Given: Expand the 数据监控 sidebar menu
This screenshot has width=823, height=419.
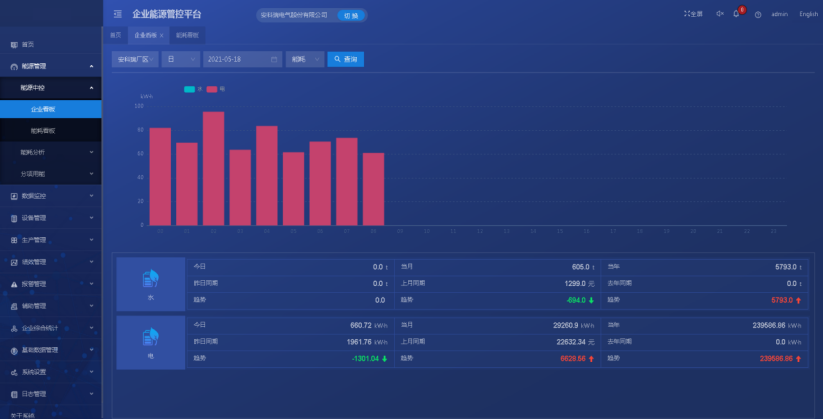Looking at the screenshot, I should (x=50, y=196).
